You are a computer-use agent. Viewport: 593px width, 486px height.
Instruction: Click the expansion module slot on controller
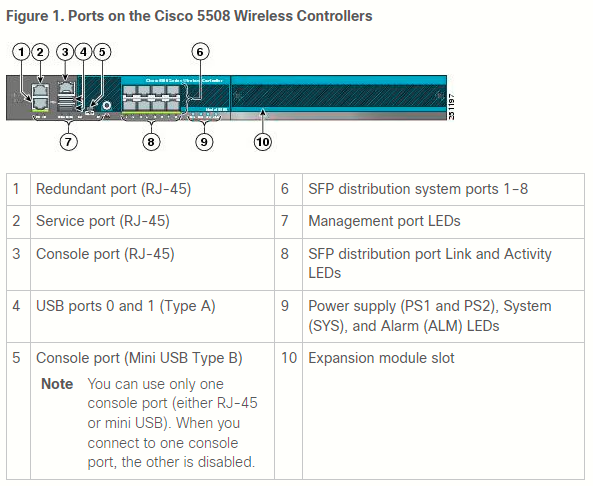pos(338,96)
